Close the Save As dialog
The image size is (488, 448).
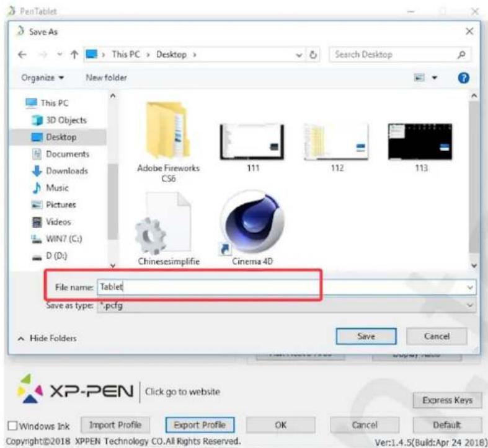[469, 31]
